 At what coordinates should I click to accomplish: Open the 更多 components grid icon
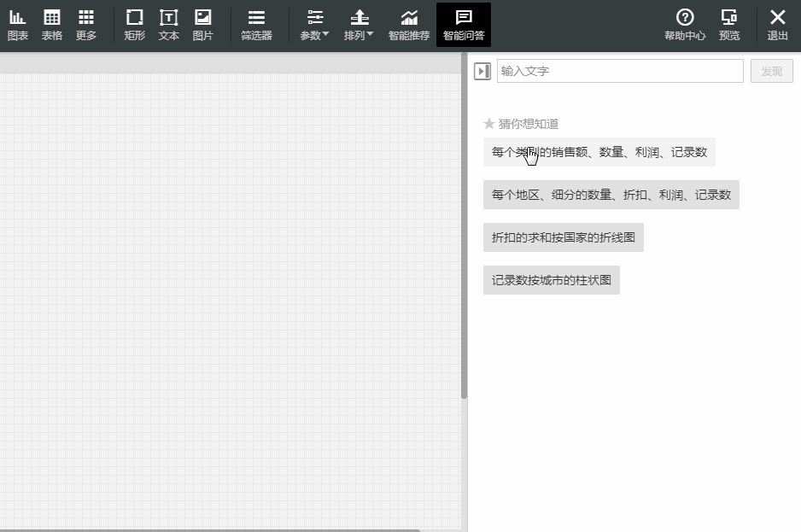pyautogui.click(x=85, y=25)
